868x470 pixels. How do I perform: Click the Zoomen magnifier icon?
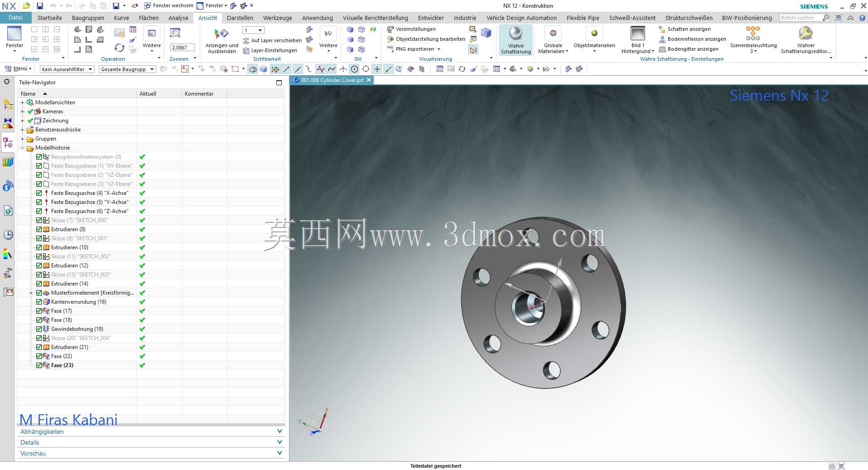[175, 33]
